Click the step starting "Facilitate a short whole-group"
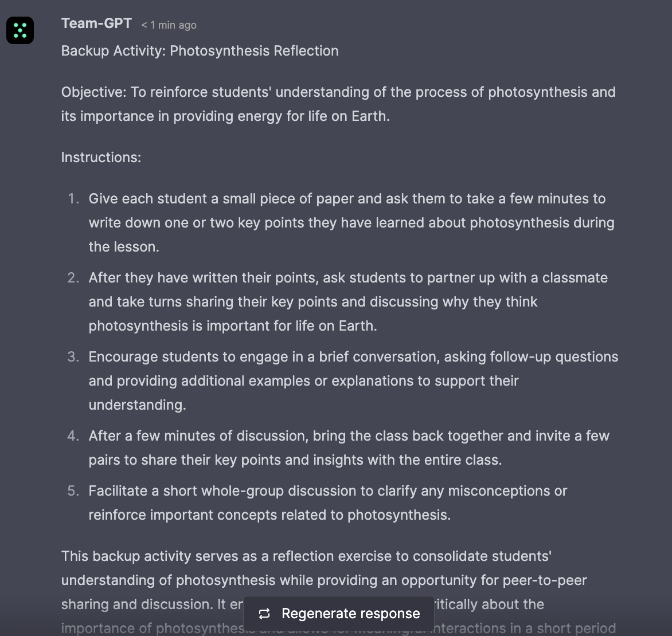Viewport: 672px width, 636px height. [327, 503]
